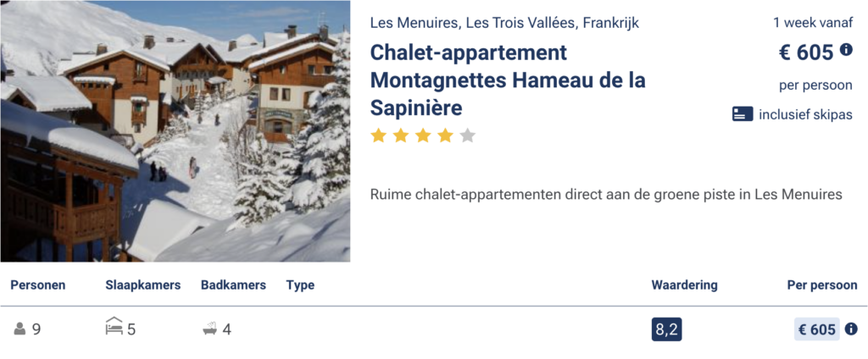
Task: Click the info icon in the bottom price row
Action: [851, 329]
